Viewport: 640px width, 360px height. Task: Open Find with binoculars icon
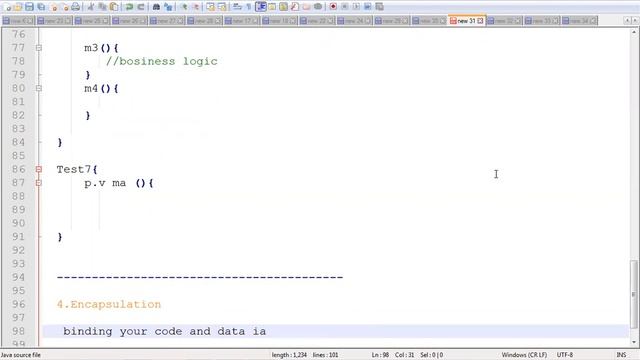pyautogui.click(x=156, y=7)
